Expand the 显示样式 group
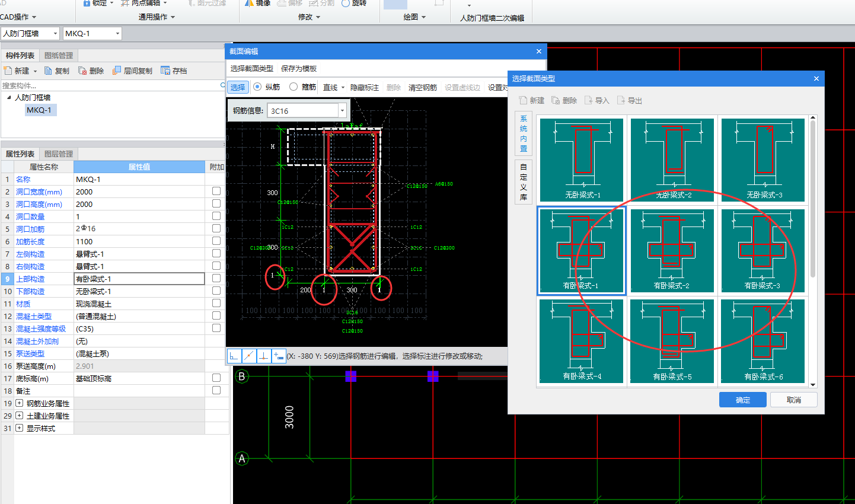 point(19,428)
